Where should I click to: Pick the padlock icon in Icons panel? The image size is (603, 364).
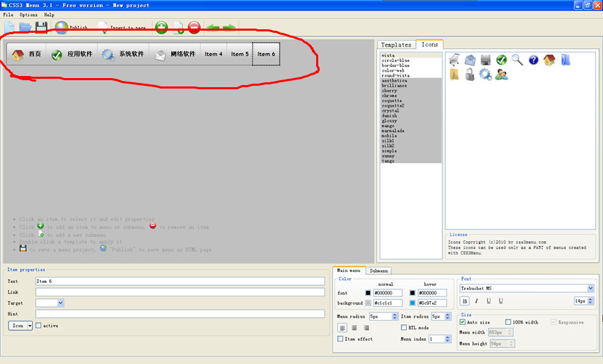click(470, 74)
